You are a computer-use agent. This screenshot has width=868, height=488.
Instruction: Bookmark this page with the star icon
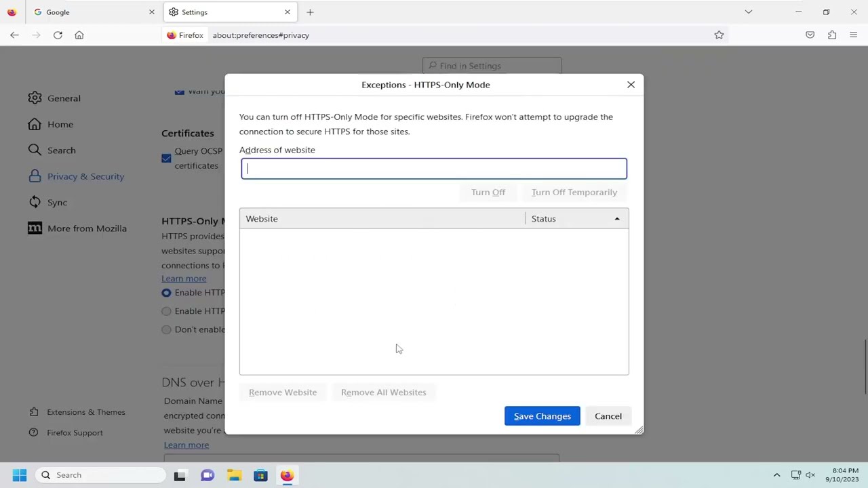(719, 35)
